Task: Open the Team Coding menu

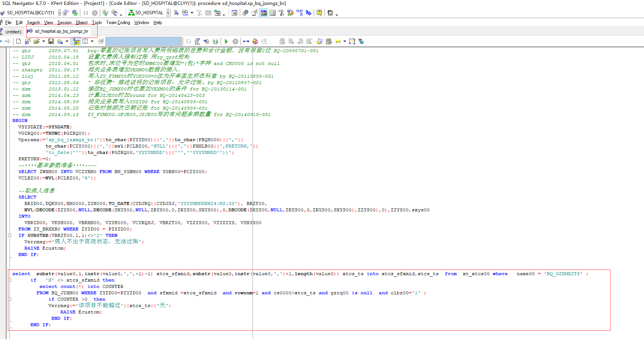Action: point(118,23)
